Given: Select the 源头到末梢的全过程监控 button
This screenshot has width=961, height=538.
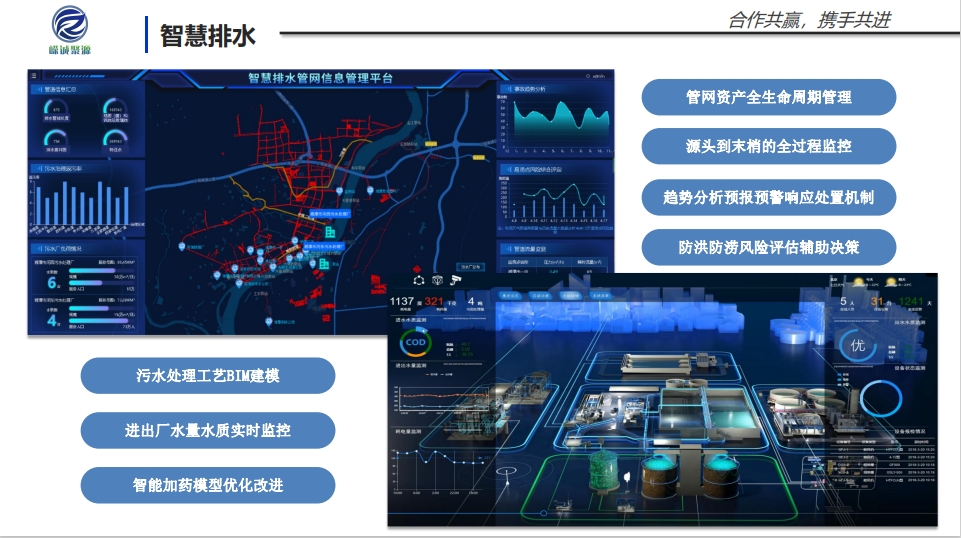Looking at the screenshot, I should click(768, 146).
